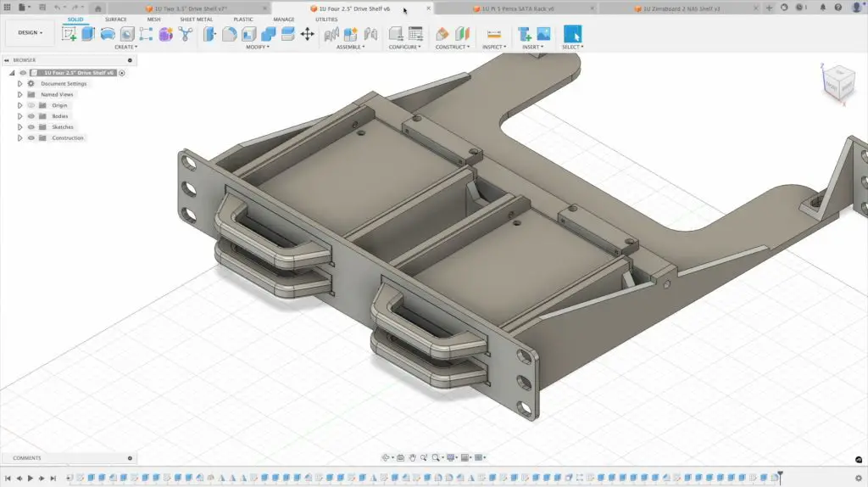Show the Origin folder using its eye icon
This screenshot has width=868, height=487.
31,105
